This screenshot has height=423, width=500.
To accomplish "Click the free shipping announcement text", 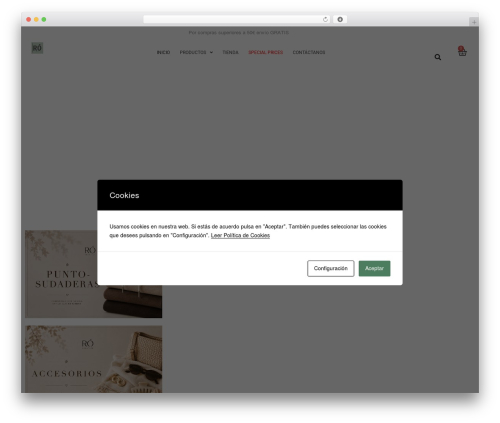I will (239, 33).
